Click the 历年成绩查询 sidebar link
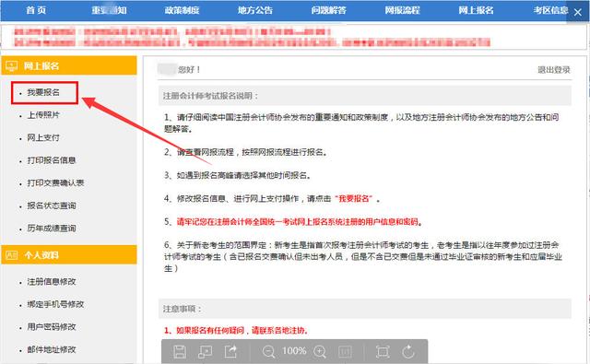590x364 pixels. (x=52, y=229)
